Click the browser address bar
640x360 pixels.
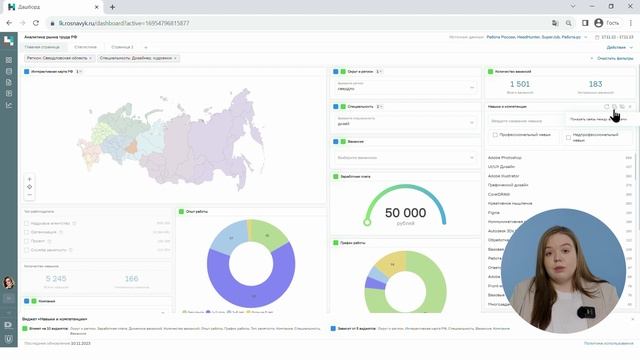pos(297,23)
